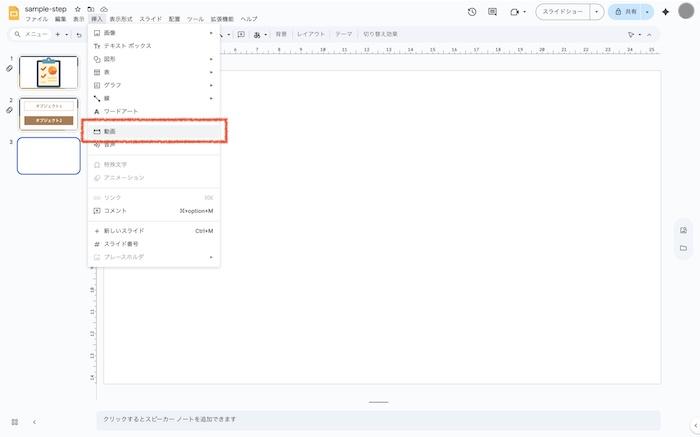Click 背景 background toolbar button
700x437 pixels.
point(281,34)
